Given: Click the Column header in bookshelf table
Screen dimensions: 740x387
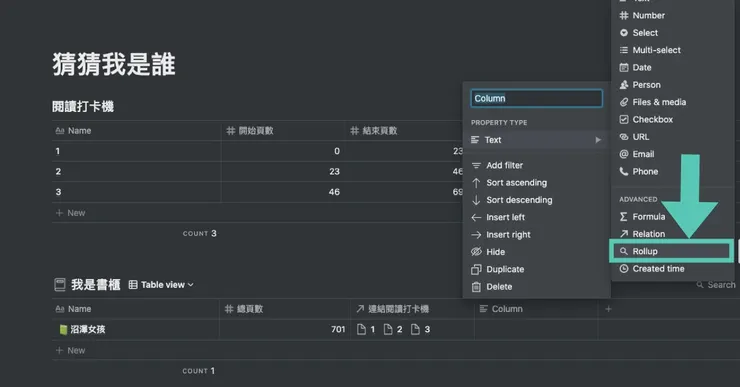Looking at the screenshot, I should pos(536,309).
